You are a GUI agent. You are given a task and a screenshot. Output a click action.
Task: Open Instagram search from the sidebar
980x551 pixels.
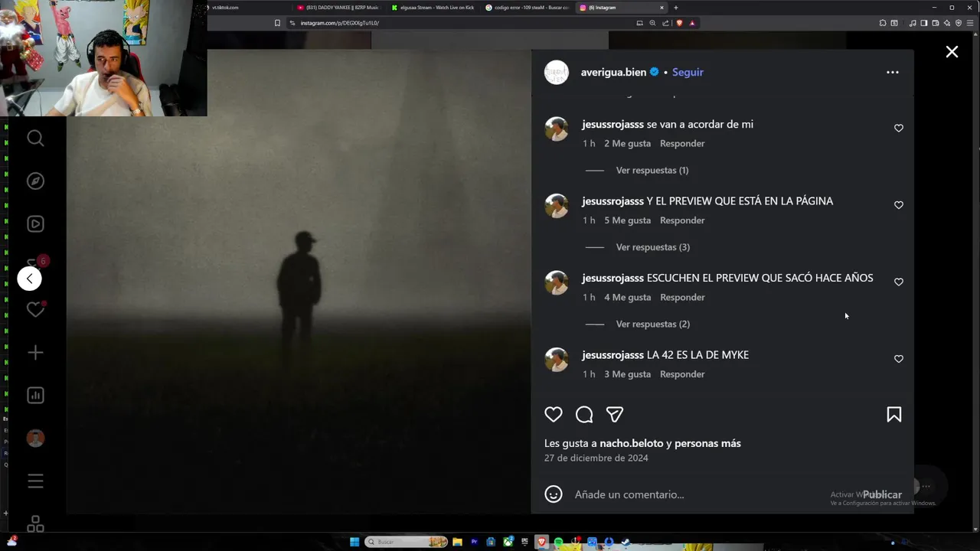(35, 139)
